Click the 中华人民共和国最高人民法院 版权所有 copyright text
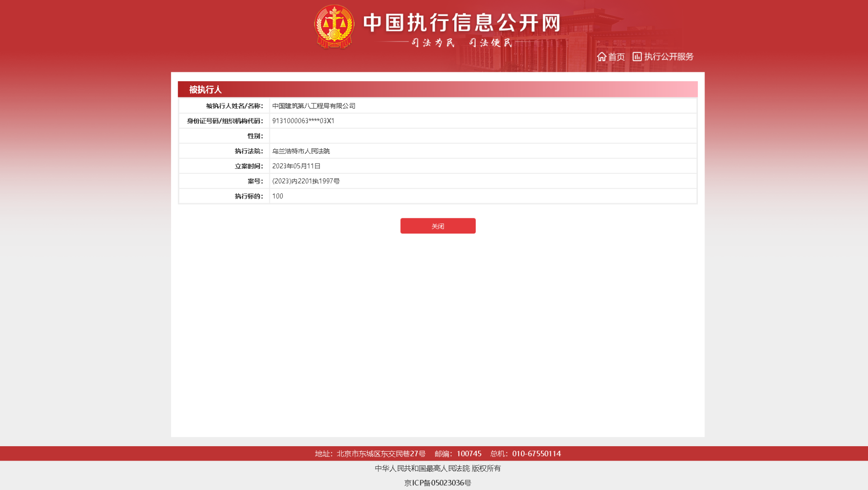The image size is (868, 490). tap(437, 468)
